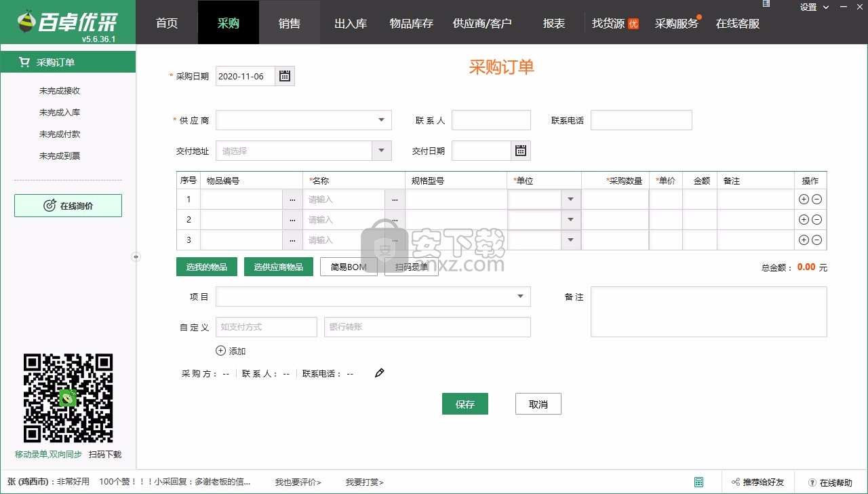This screenshot has height=494, width=868.
Task: Click the 联系电话 phone input field
Action: [x=642, y=120]
